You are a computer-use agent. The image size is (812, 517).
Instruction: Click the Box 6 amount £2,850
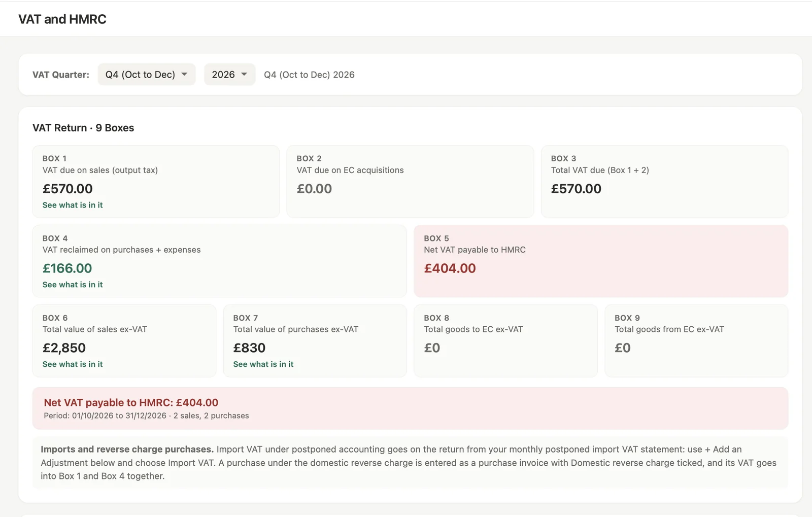(x=64, y=348)
